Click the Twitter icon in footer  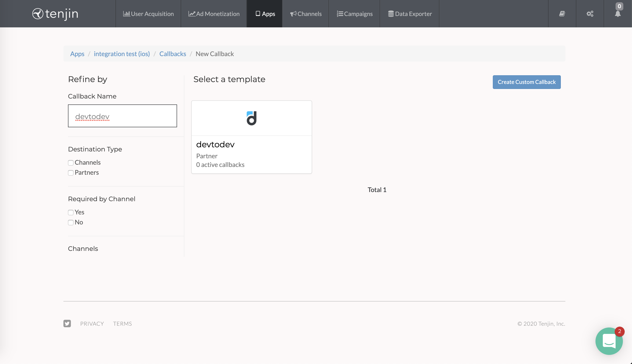point(67,323)
